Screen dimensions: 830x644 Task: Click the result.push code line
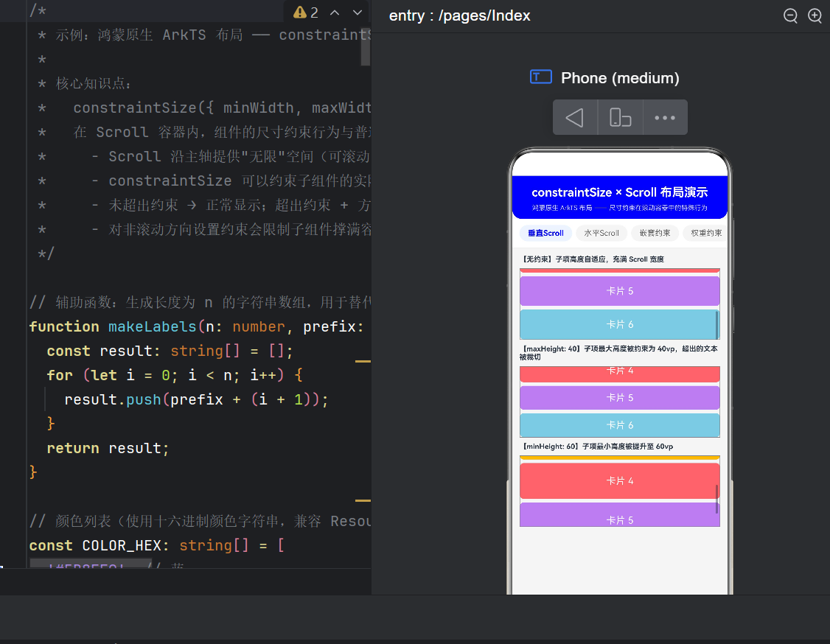196,399
